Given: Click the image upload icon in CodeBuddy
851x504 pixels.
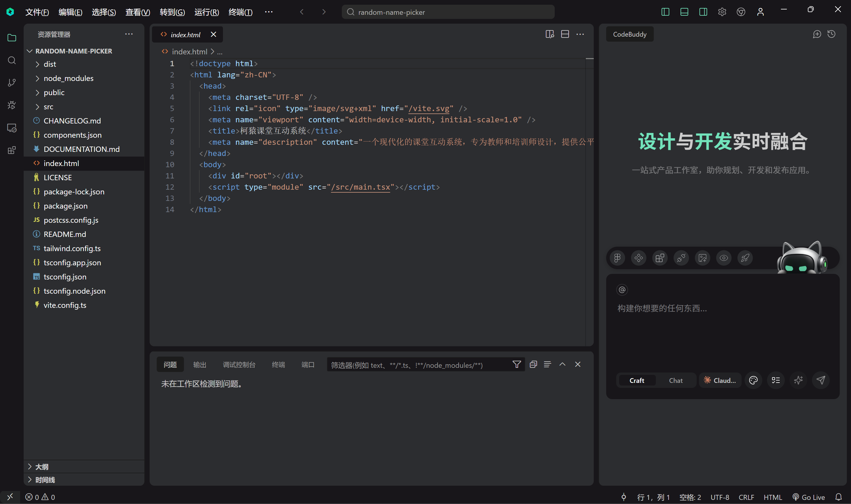Looking at the screenshot, I should coord(703,258).
